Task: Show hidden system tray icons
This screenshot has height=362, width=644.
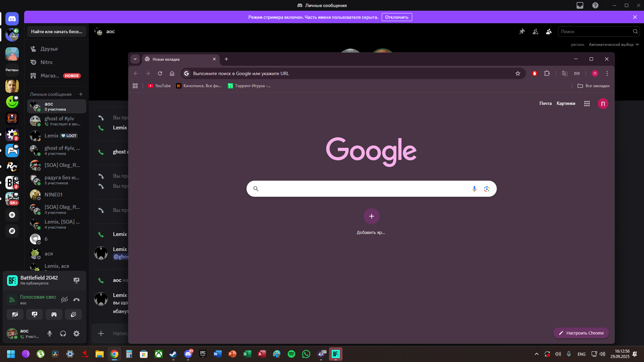Action: tap(537, 354)
